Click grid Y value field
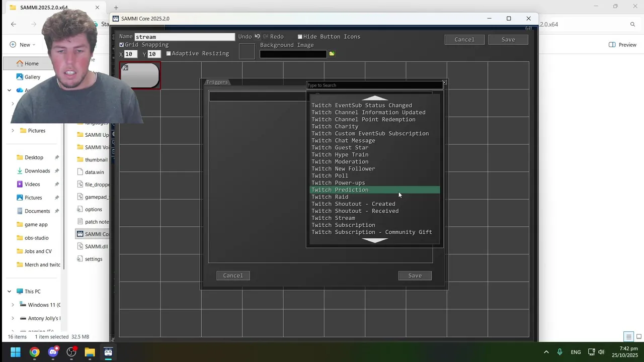This screenshot has width=644, height=362. tap(154, 54)
